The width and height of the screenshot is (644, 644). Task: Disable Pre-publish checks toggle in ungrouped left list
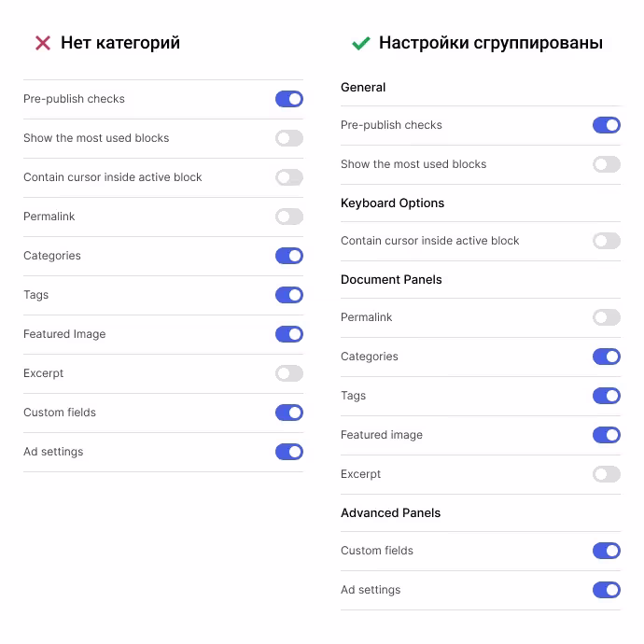point(289,99)
